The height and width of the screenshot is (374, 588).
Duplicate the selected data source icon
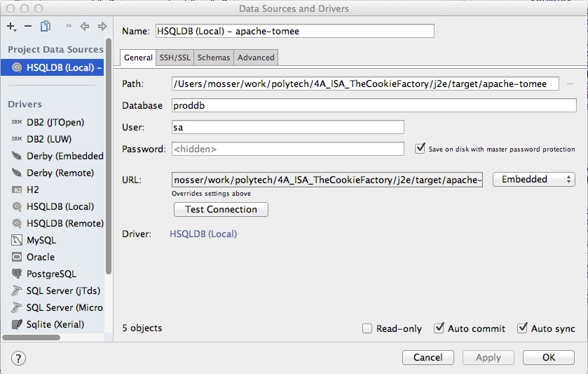(46, 26)
